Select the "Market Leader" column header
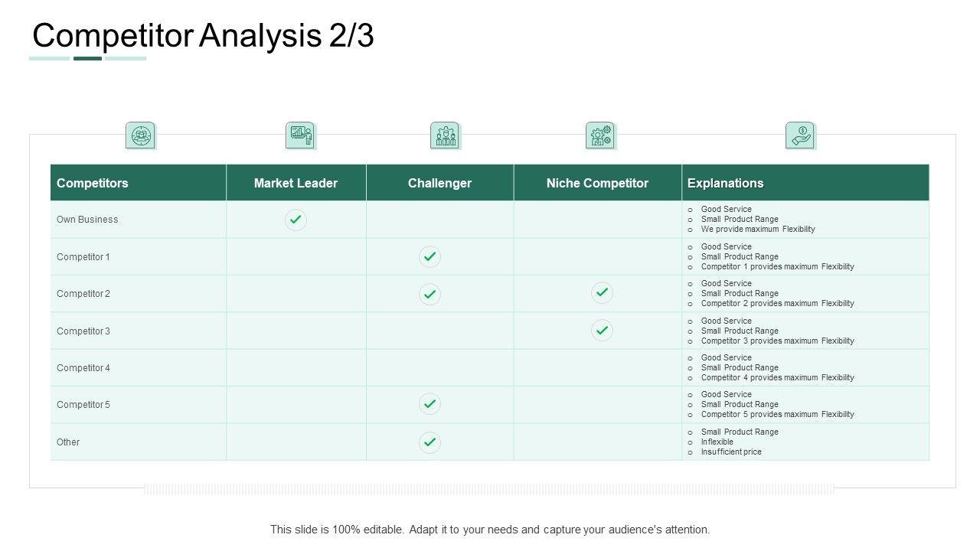Screen dimensions: 980x551 tap(296, 183)
